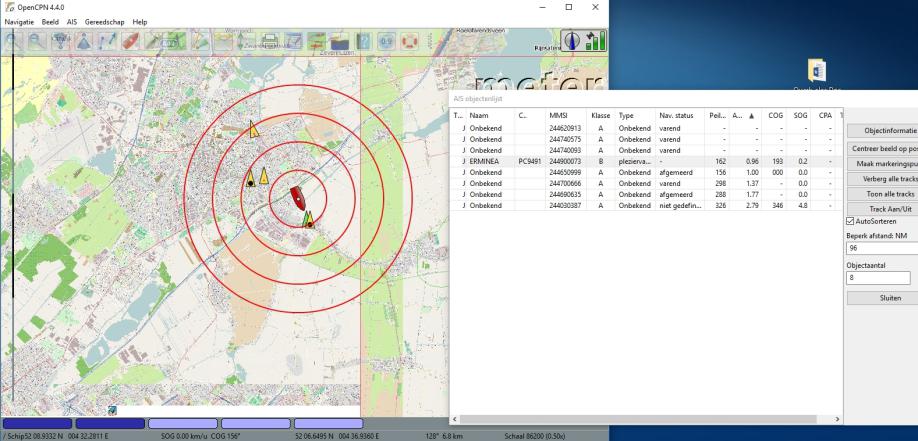Select the first dark blue chart bar button

click(x=37, y=423)
